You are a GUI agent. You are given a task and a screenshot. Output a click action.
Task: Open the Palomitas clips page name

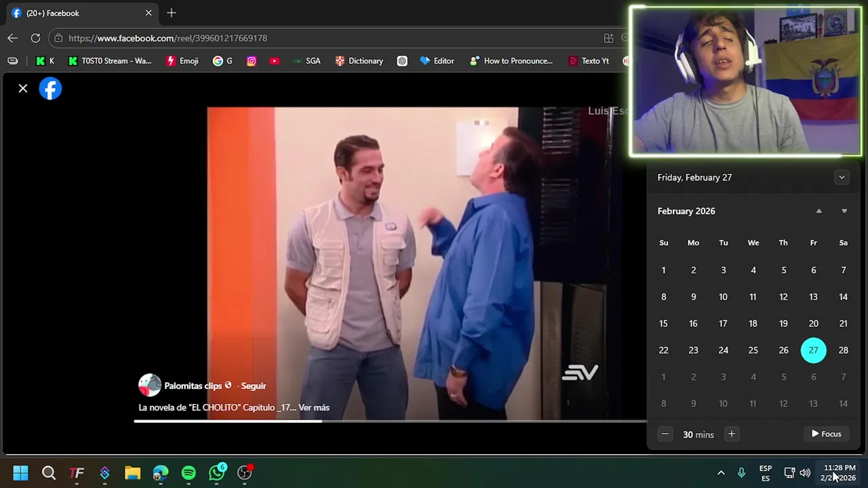click(x=193, y=386)
